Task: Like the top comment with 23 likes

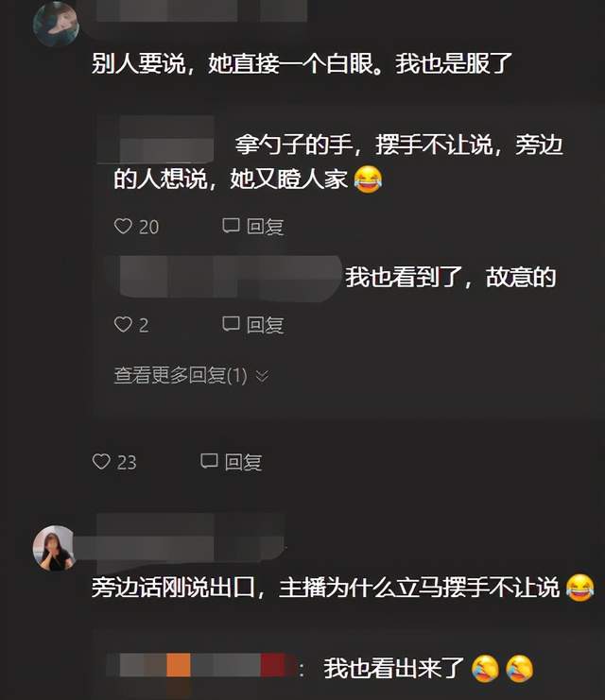Action: 101,462
